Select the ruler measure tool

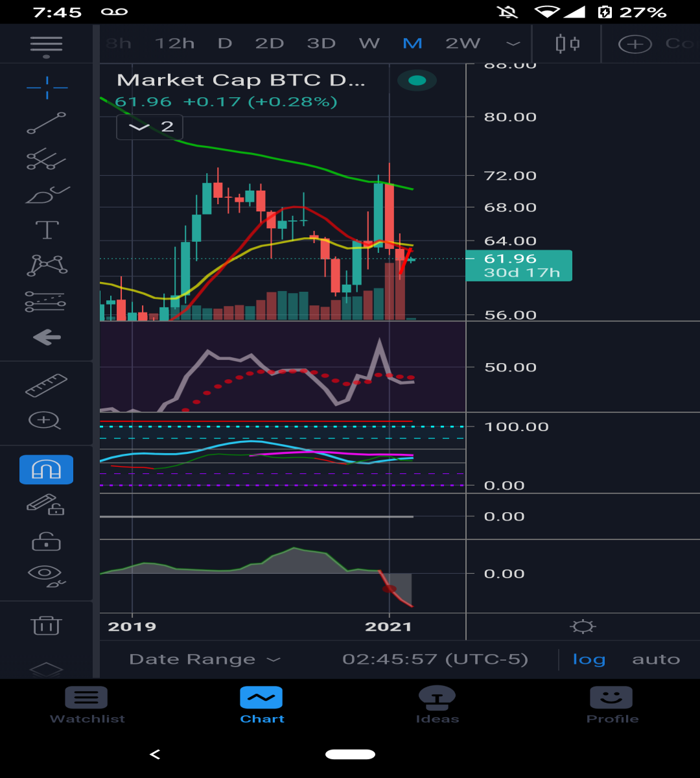click(x=46, y=385)
